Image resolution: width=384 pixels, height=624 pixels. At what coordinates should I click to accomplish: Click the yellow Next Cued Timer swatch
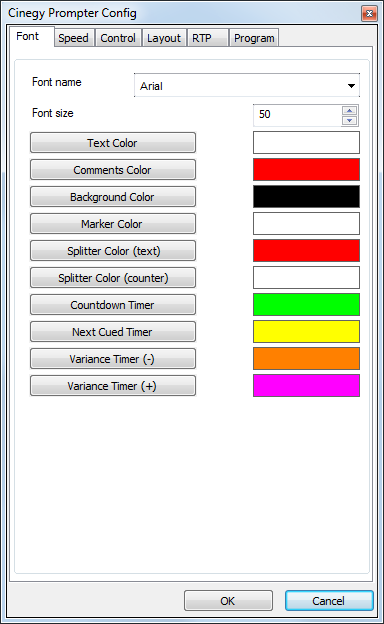pyautogui.click(x=306, y=332)
